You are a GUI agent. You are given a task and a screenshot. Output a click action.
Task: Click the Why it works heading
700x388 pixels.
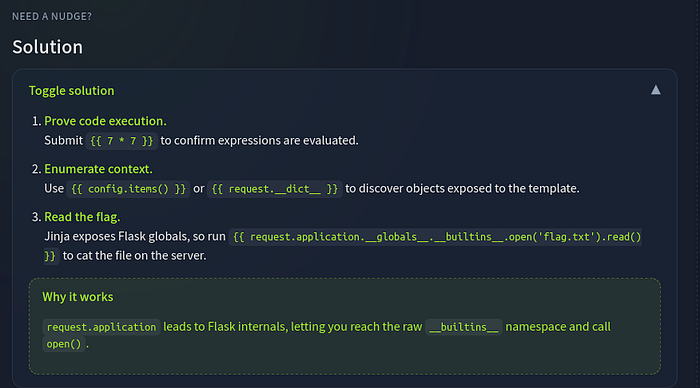click(78, 297)
